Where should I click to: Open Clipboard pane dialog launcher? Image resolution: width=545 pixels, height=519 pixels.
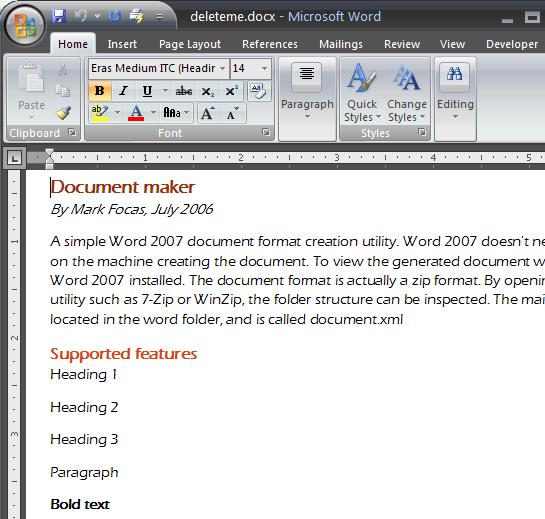[72, 132]
